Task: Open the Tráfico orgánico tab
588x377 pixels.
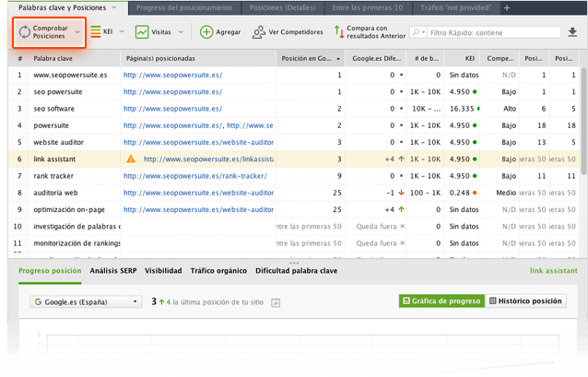Action: (221, 272)
